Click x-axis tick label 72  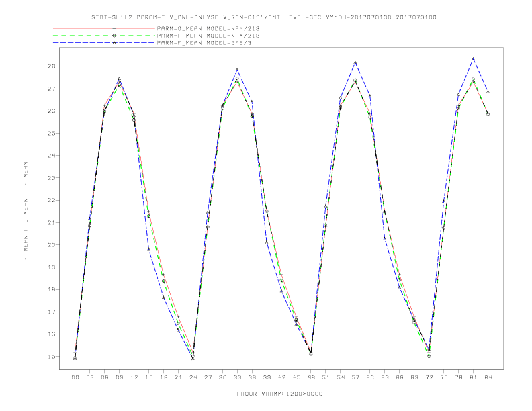click(429, 377)
